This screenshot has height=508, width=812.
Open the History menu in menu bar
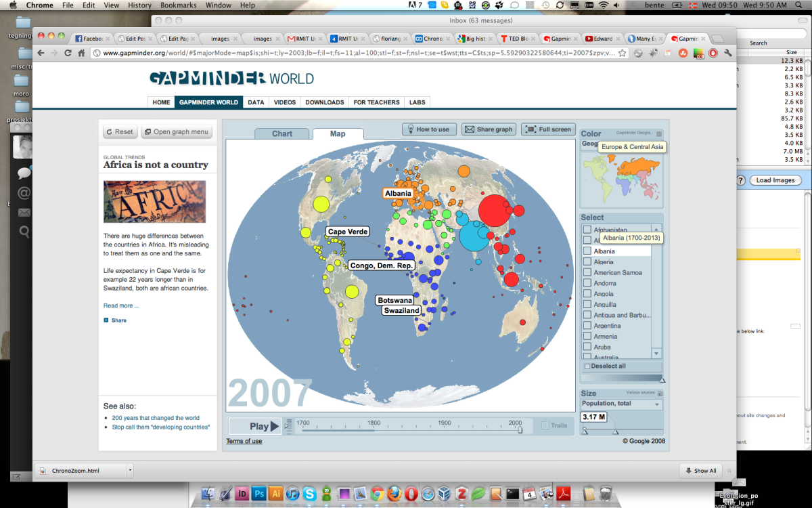(x=139, y=5)
